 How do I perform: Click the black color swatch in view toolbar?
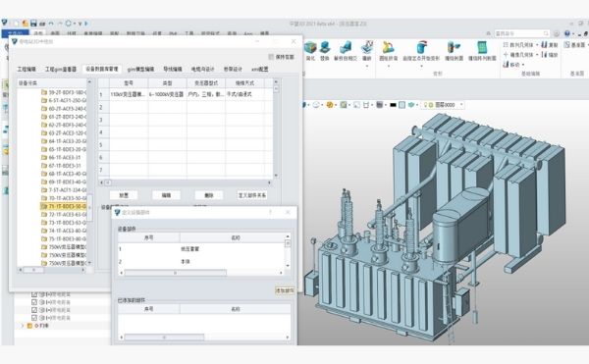point(393,105)
